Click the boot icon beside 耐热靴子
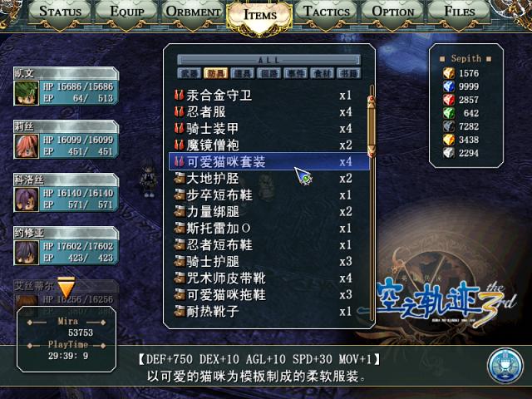Image resolution: width=532 pixels, height=399 pixels. click(x=180, y=311)
